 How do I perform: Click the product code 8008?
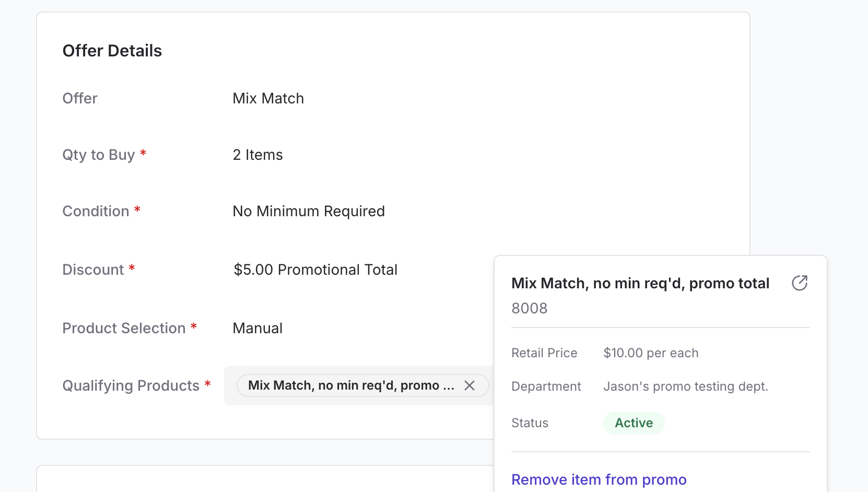(x=530, y=308)
